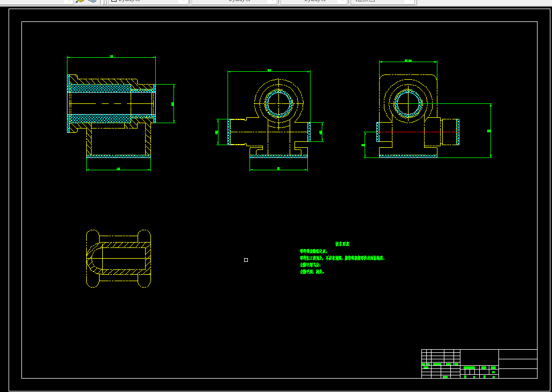Select the green technical requirements heading text
This screenshot has height=392, width=552.
coord(342,244)
